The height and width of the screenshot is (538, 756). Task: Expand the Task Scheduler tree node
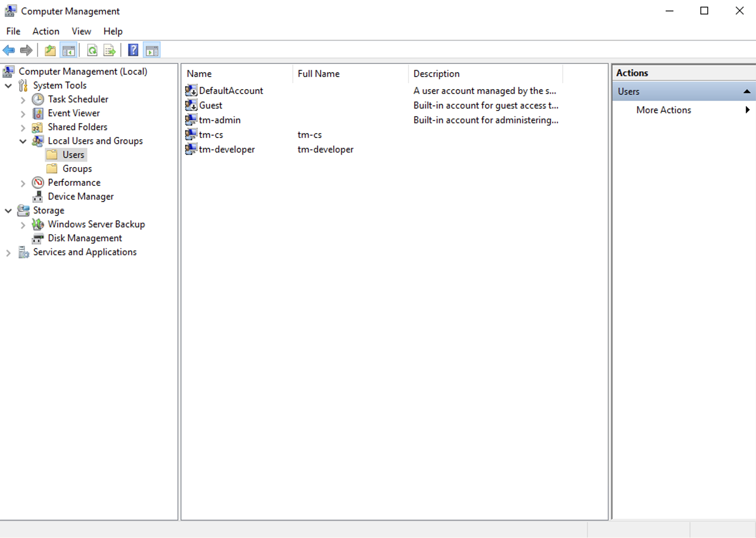click(x=23, y=100)
